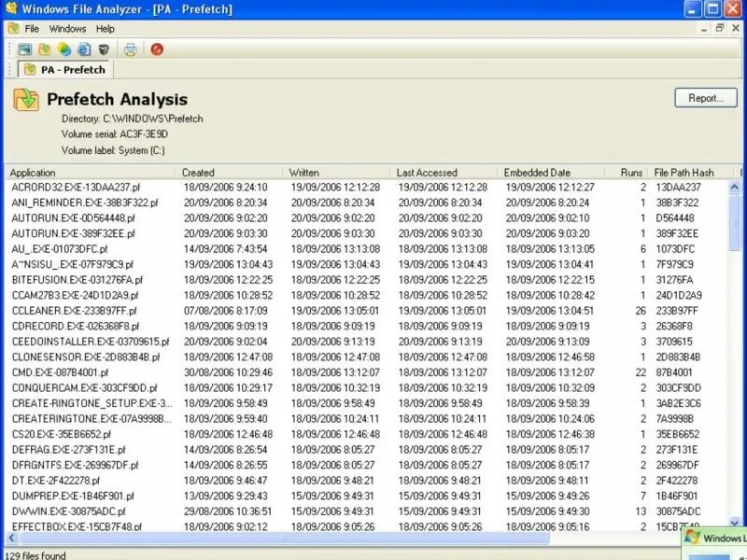Click the vertical scrollbar up arrow

pyautogui.click(x=734, y=187)
